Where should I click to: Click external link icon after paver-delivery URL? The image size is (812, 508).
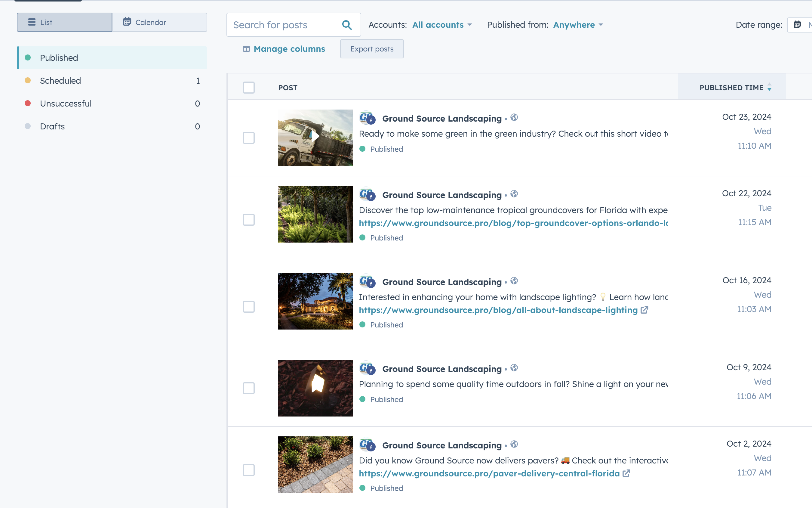pos(626,473)
